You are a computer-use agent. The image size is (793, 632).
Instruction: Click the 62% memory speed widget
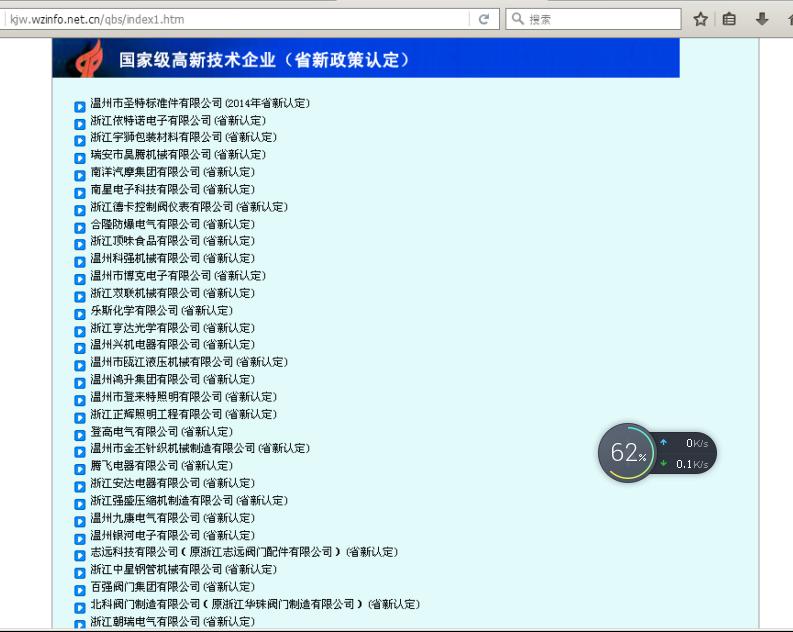[657, 453]
